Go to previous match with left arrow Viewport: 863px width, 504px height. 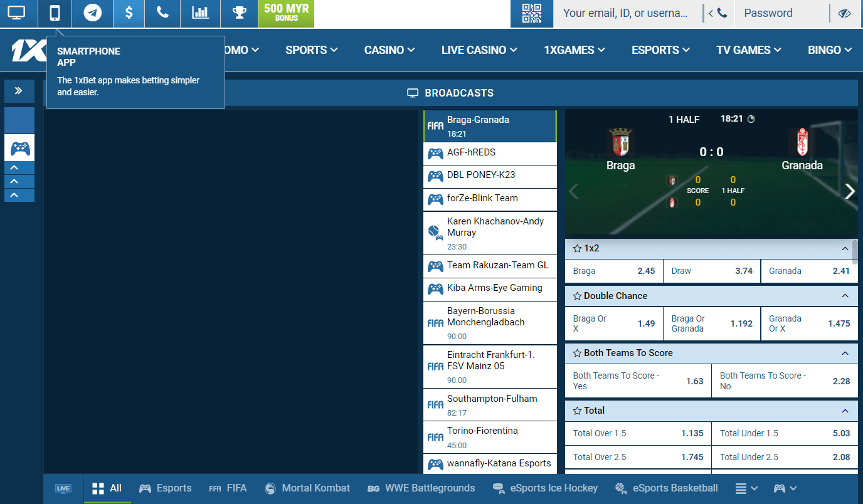coord(573,191)
